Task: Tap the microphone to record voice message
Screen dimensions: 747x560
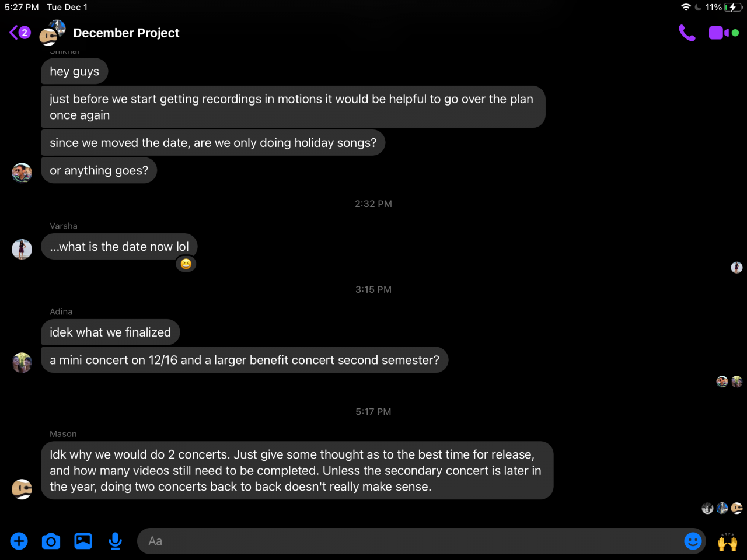Action: click(115, 541)
